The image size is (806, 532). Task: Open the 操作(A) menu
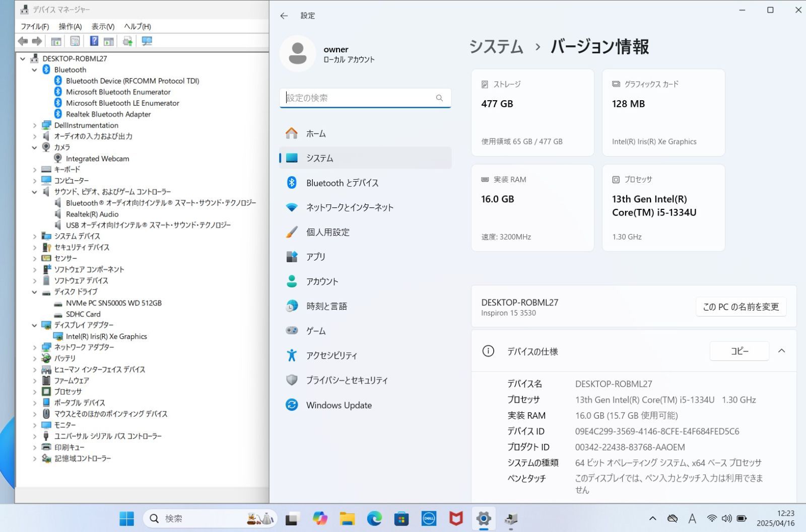pos(70,26)
